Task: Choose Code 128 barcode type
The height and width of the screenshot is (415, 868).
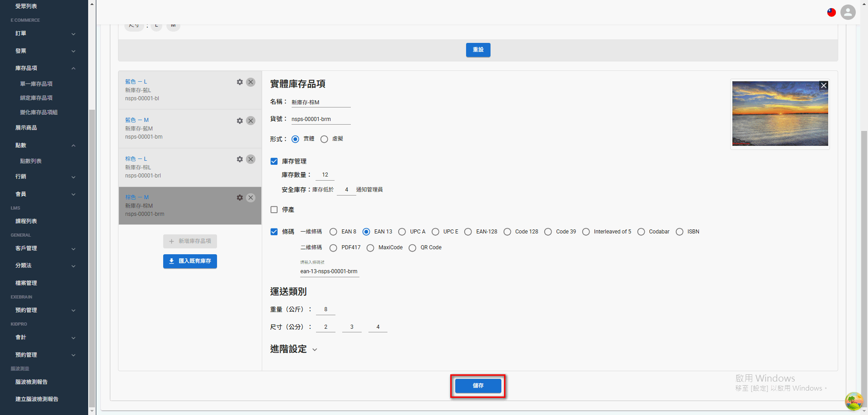Action: 507,232
